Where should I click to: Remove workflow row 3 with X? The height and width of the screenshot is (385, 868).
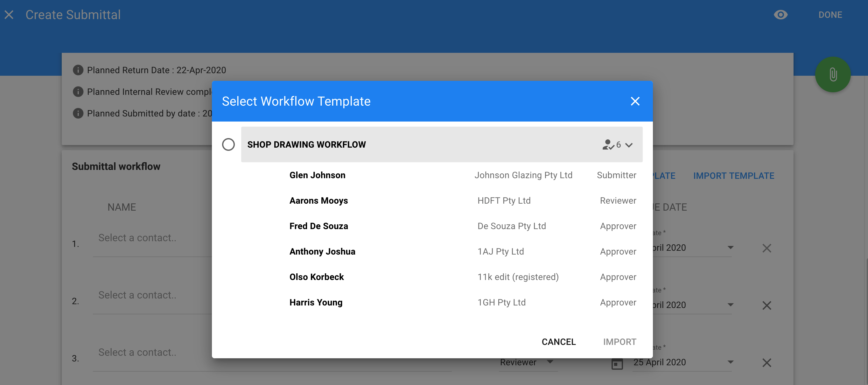click(767, 362)
